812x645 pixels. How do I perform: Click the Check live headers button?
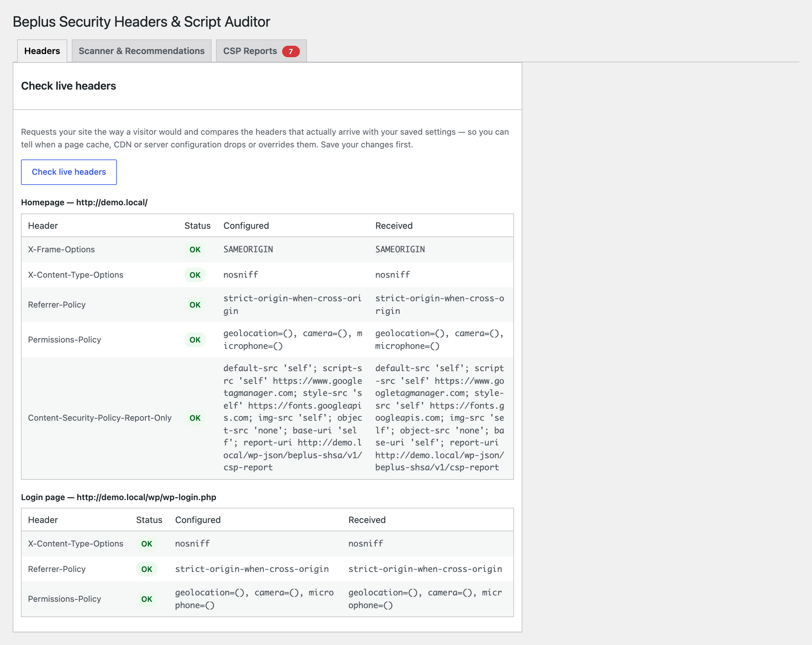coord(69,172)
